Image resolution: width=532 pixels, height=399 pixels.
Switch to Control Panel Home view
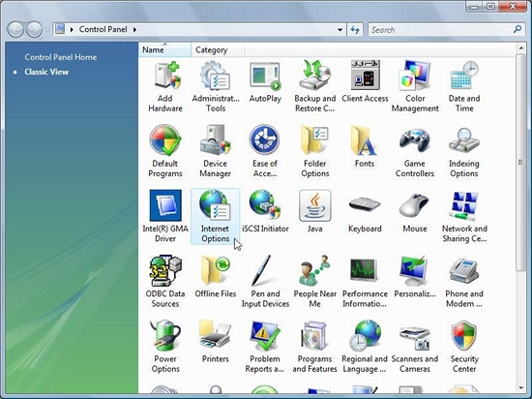coord(61,57)
